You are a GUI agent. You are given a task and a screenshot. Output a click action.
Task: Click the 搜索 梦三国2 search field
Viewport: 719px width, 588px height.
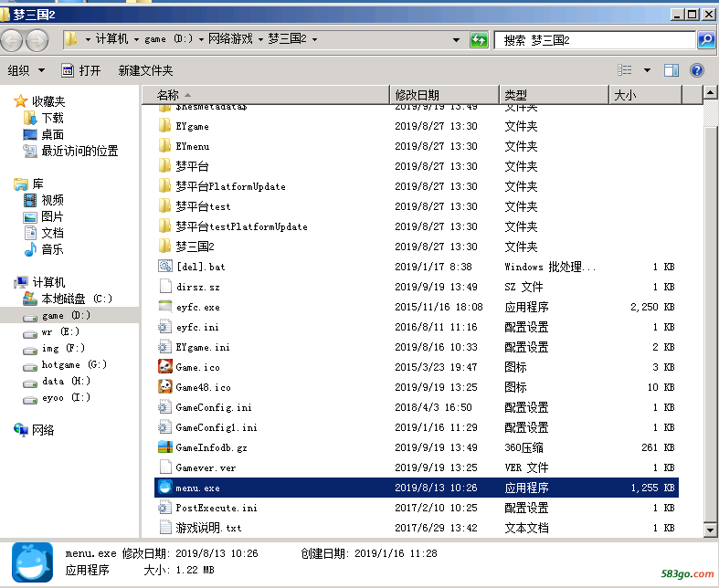coord(595,40)
